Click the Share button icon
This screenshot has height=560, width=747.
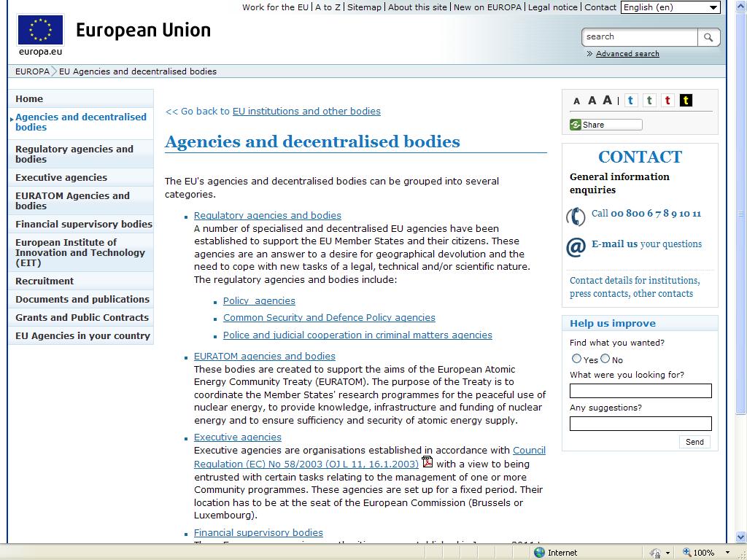[576, 125]
